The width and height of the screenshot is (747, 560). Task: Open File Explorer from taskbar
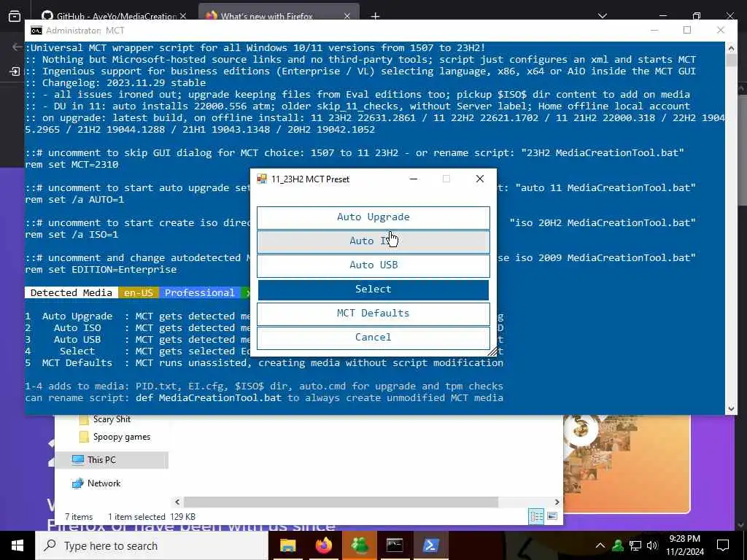point(287,545)
